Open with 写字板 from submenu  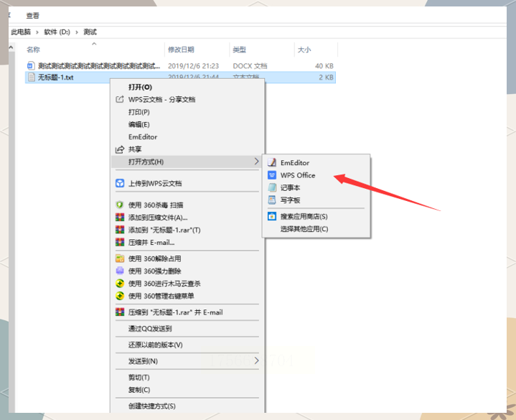(290, 200)
